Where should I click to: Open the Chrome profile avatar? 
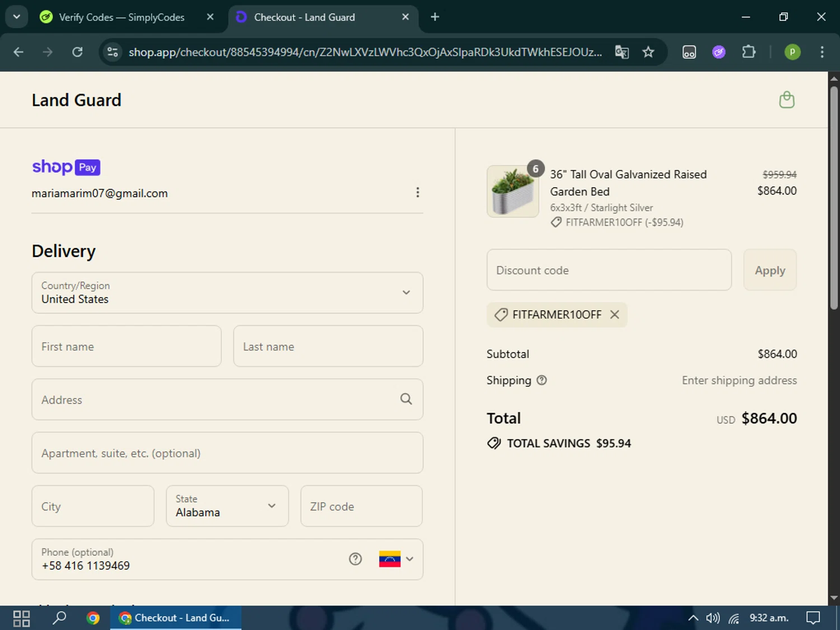pos(792,52)
